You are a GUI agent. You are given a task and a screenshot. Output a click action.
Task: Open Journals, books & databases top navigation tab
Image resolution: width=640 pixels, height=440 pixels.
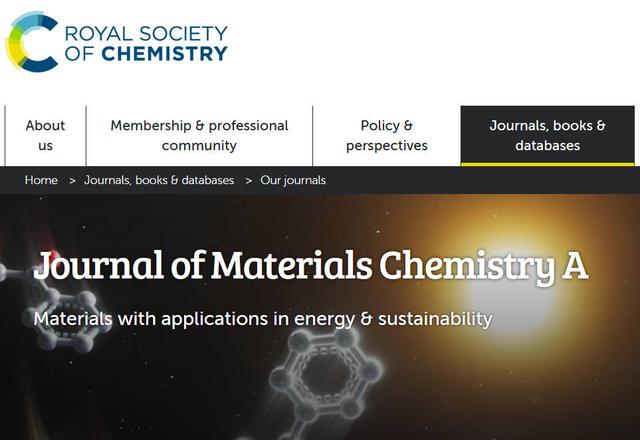click(547, 135)
